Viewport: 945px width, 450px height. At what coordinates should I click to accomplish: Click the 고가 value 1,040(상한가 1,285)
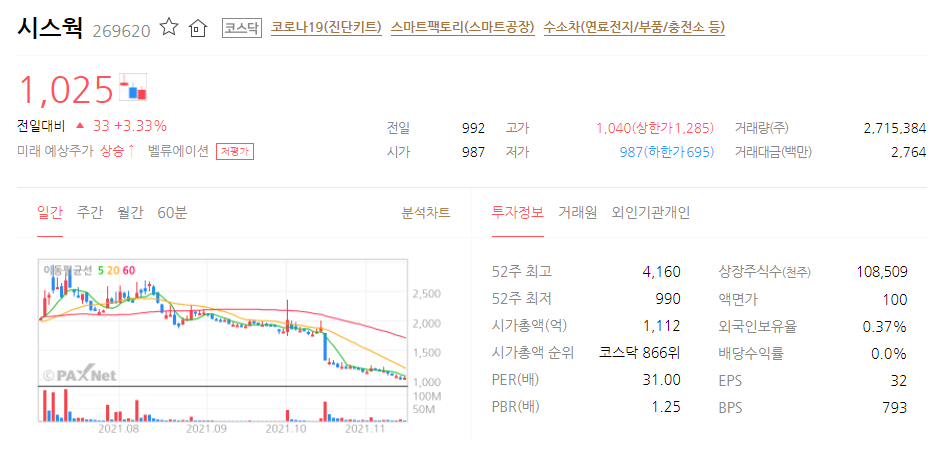coord(655,128)
